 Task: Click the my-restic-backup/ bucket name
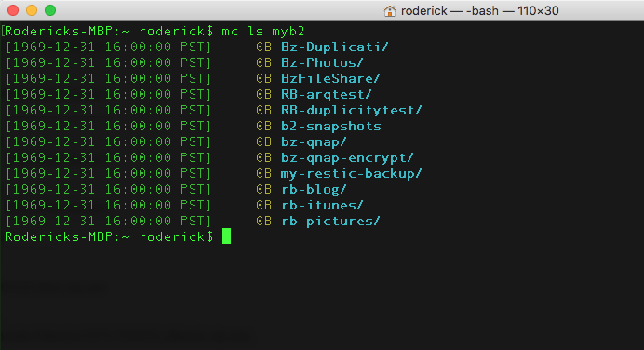351,173
